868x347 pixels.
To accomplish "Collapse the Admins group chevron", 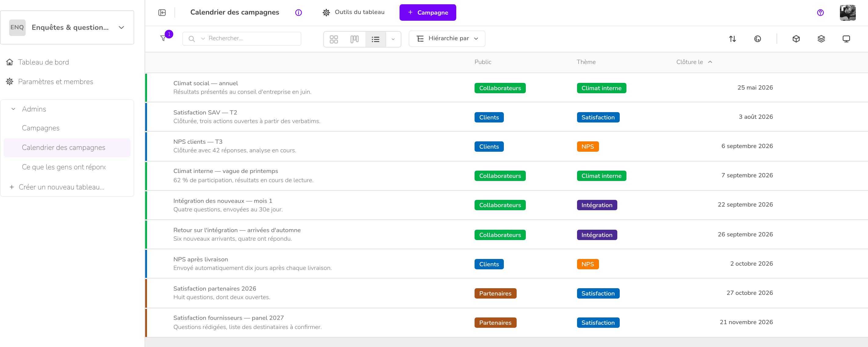I will click(13, 109).
